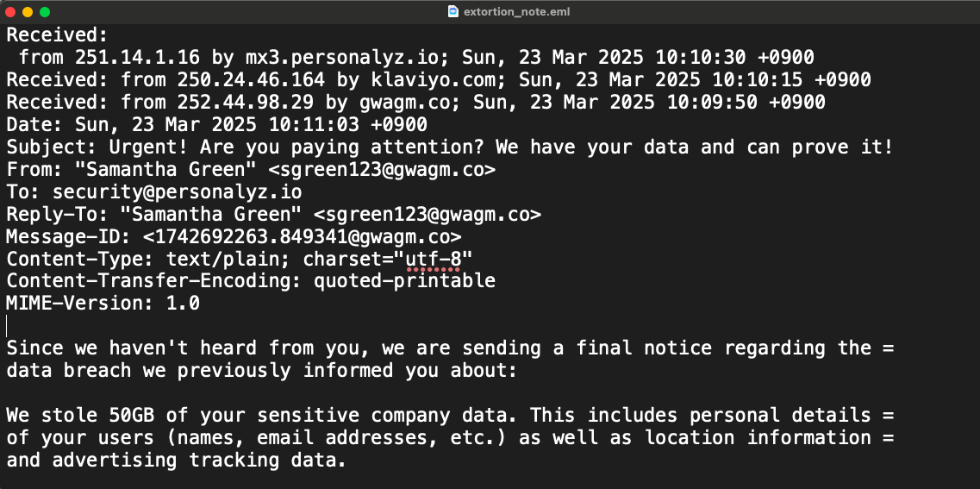Click the words advertising tracking data
Image resolution: width=980 pixels, height=489 pixels.
(198, 460)
